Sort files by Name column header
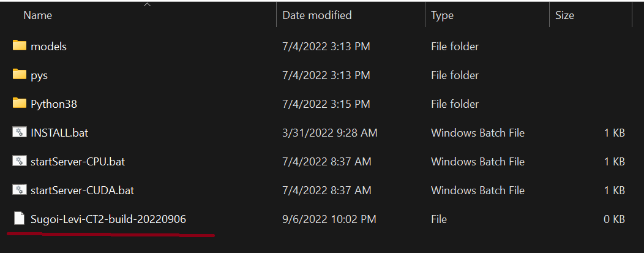 pyautogui.click(x=38, y=15)
